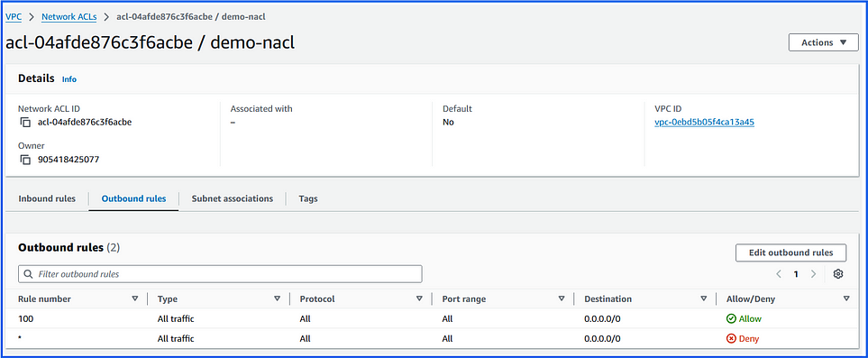Sort outbound rules by Protocol

pyautogui.click(x=419, y=298)
